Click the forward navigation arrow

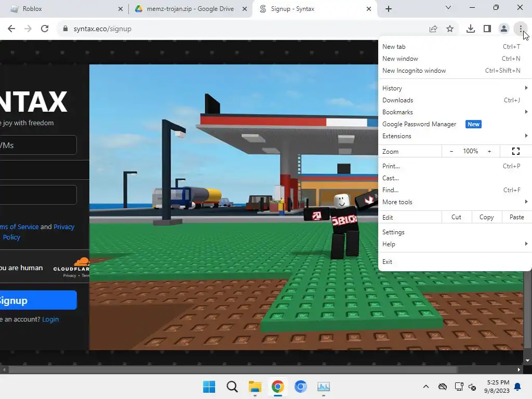(28, 29)
